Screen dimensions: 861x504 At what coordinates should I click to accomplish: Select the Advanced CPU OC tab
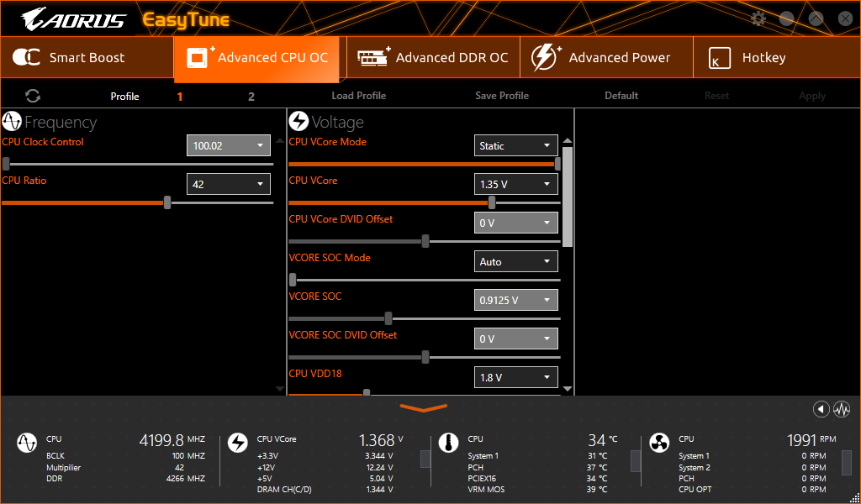tap(256, 59)
